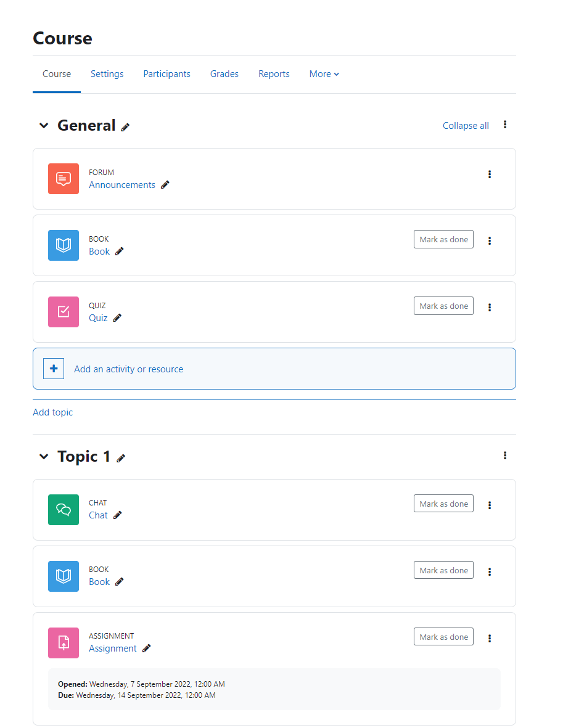Screen dimensions: 563x728
Task: Click the Collapse all link
Action: pyautogui.click(x=466, y=125)
